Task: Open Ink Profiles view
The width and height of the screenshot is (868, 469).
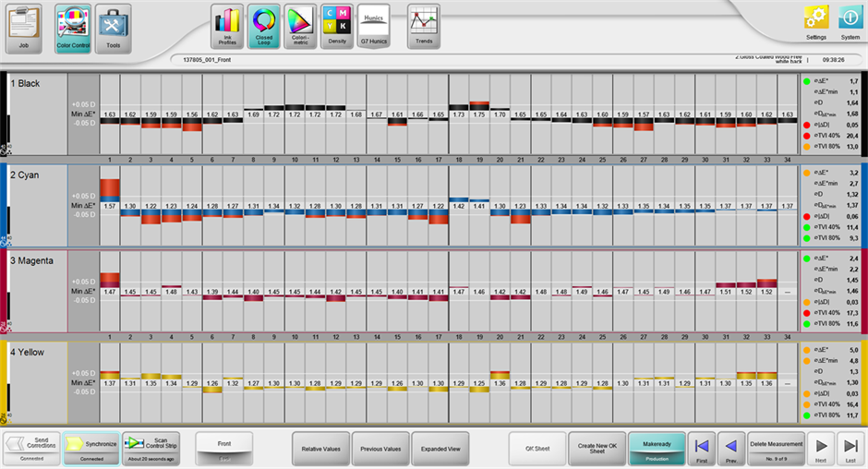Action: coord(226,26)
